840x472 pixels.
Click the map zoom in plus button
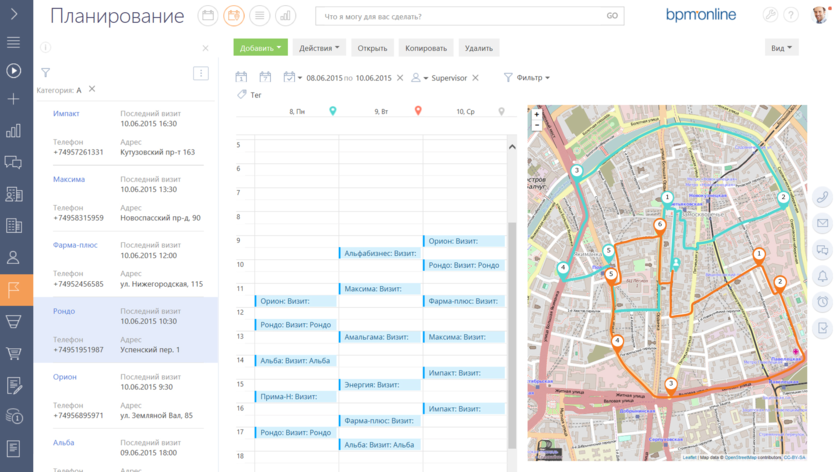[537, 114]
